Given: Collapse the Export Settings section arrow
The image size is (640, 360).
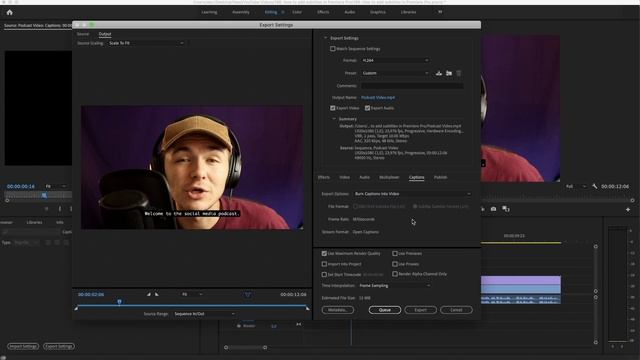Looking at the screenshot, I should tap(326, 38).
